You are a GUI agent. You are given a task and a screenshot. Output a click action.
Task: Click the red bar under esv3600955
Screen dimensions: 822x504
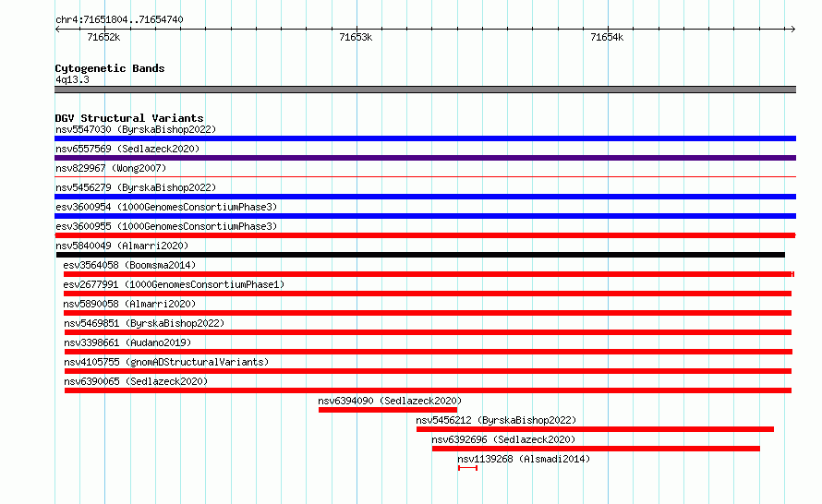(425, 235)
